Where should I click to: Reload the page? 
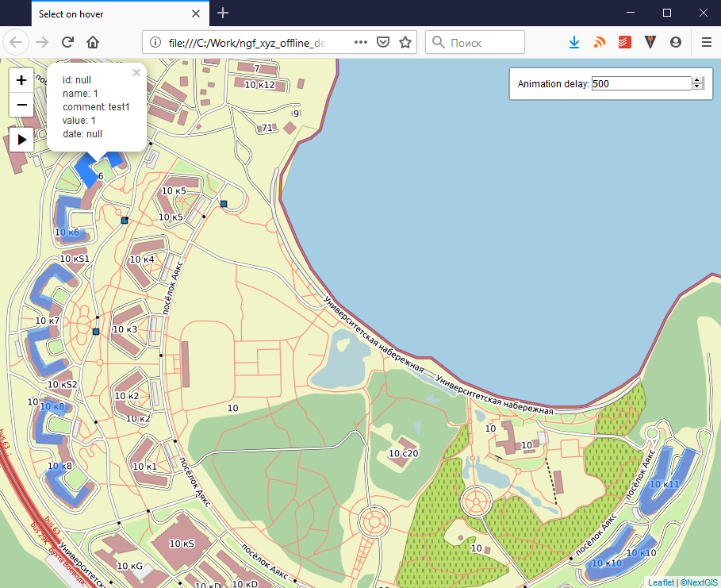67,41
